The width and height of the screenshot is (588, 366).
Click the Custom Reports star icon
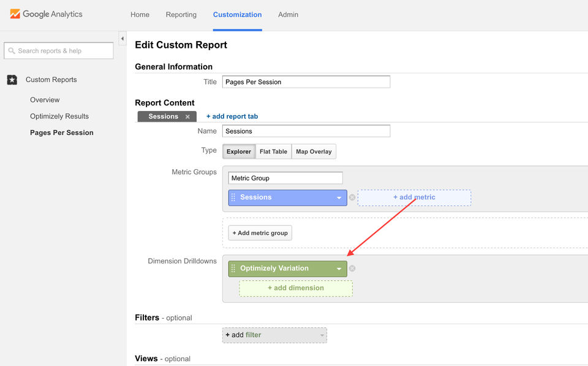click(12, 80)
